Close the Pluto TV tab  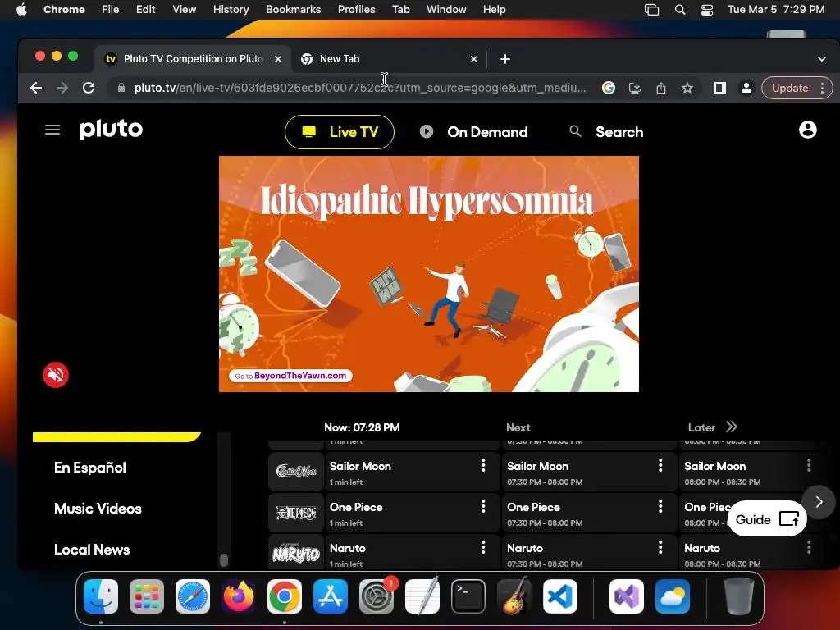click(278, 59)
